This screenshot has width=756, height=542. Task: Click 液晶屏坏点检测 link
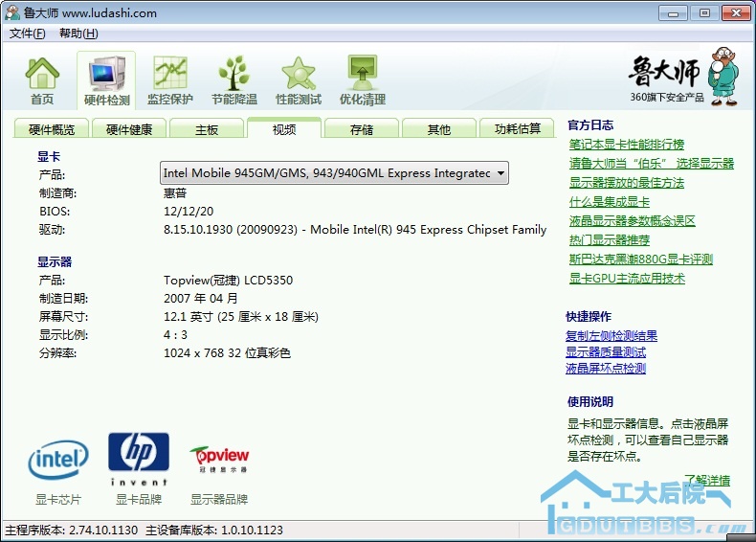tap(606, 369)
